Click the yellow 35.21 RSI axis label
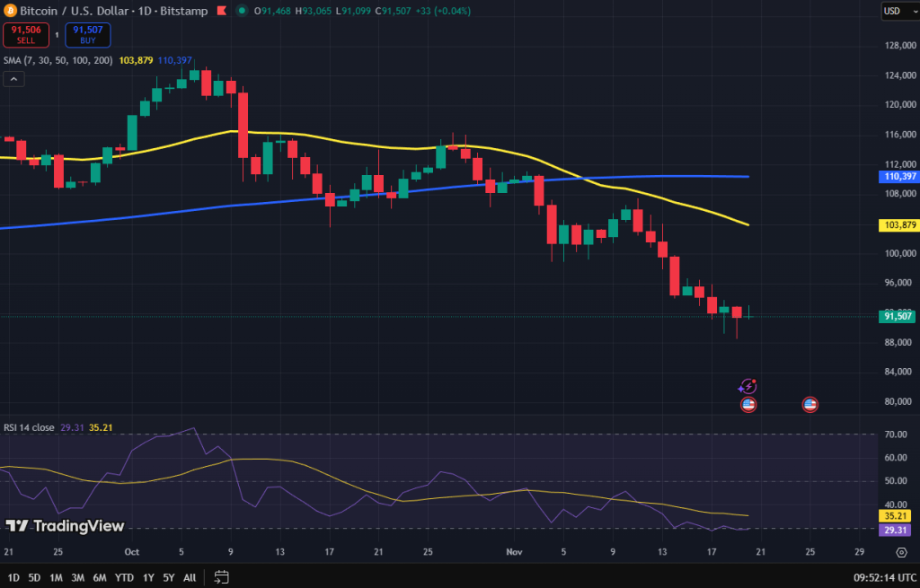This screenshot has width=920, height=588. [894, 516]
